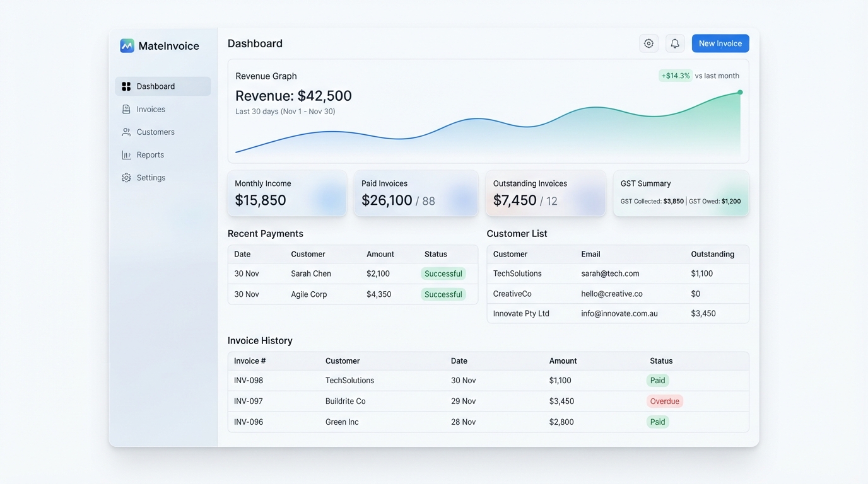Screen dimensions: 868x484
Task: Open the Invoices menu label
Action: pyautogui.click(x=151, y=109)
